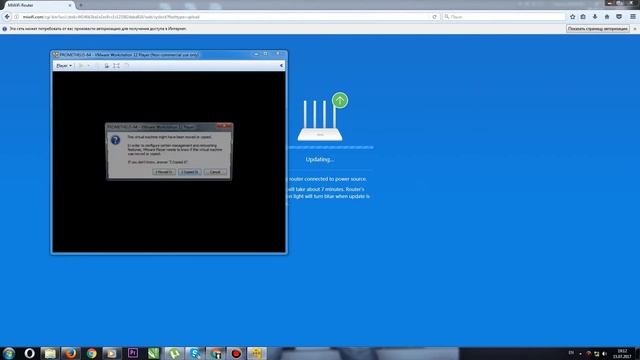Image resolution: width=640 pixels, height=360 pixels.
Task: Click the 'I Copied It' button
Action: (190, 172)
